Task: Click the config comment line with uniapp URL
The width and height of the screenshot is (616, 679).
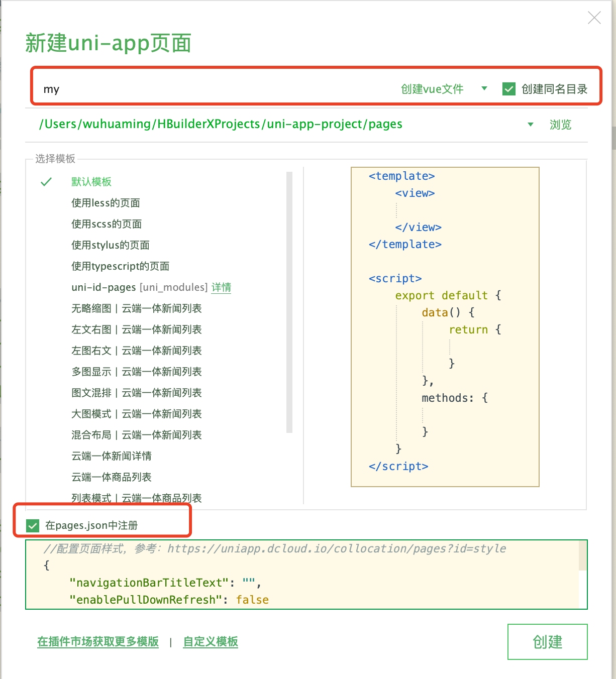Action: (x=275, y=548)
